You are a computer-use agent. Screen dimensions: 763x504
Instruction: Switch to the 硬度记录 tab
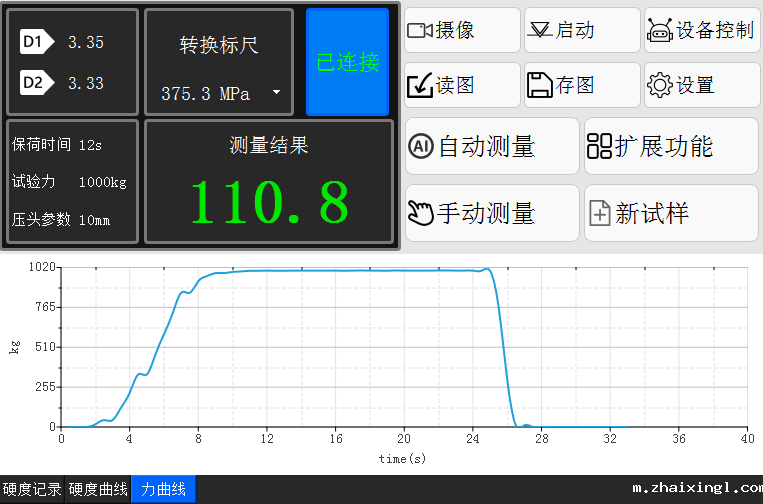click(x=32, y=490)
